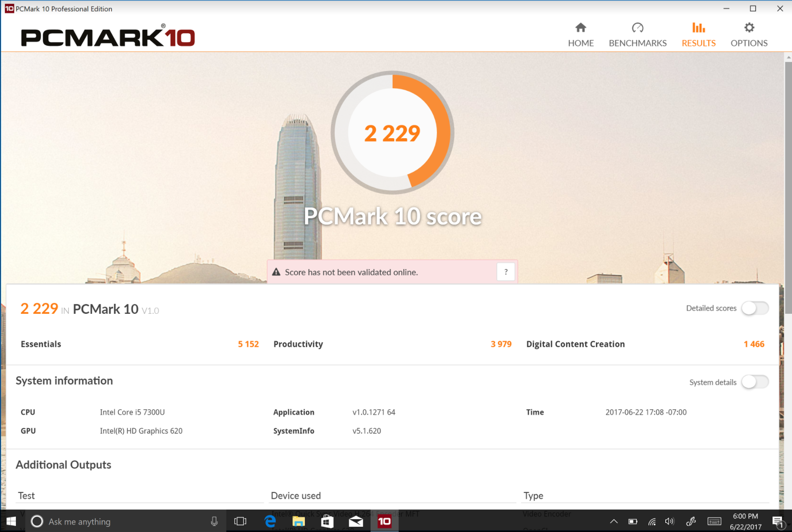Click the circular 2 229 score gauge
This screenshot has height=532, width=792.
pos(392,133)
